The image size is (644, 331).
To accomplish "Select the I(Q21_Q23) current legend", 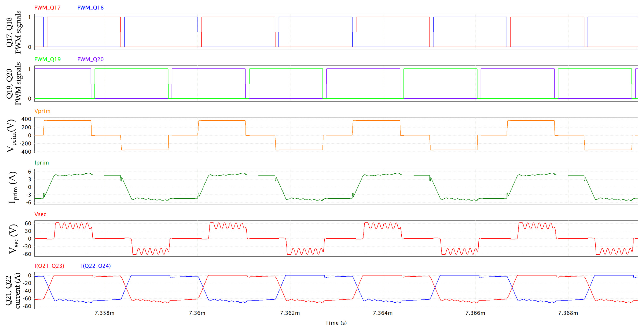I will tap(49, 266).
